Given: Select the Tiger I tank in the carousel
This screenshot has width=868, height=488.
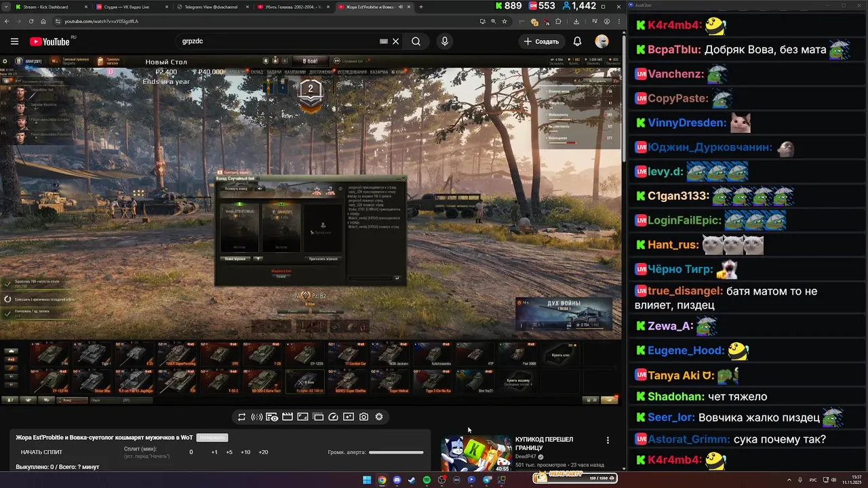Looking at the screenshot, I should point(92,354).
